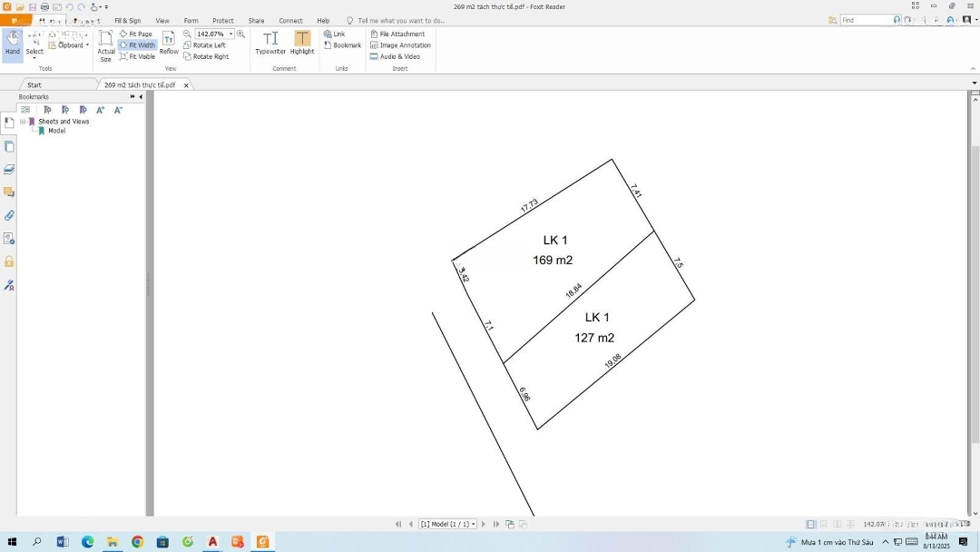
Task: Click the zoom in magnifier icon
Action: [x=241, y=34]
